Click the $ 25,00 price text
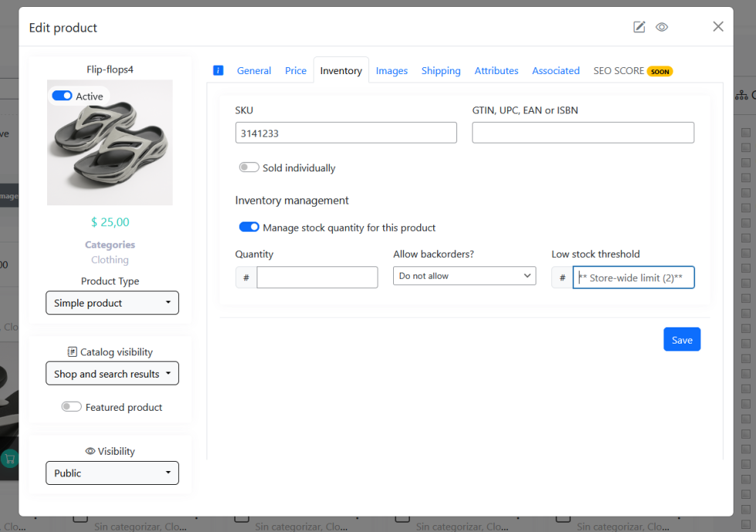The image size is (756, 532). tap(110, 222)
